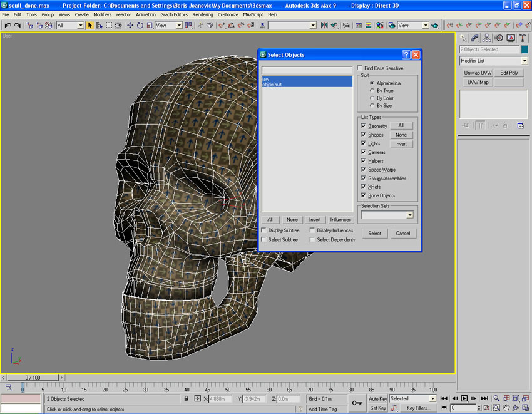Click the Arc Rotate viewport icon
This screenshot has height=414, width=532.
tap(516, 408)
